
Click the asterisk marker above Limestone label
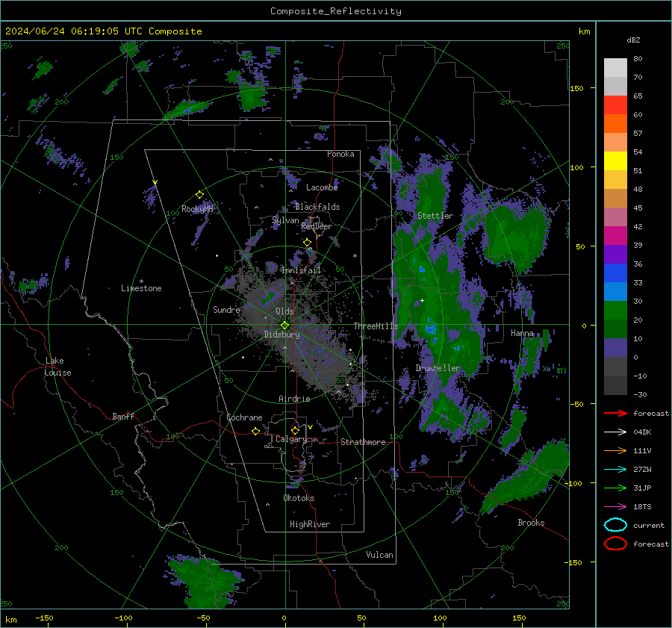tap(141, 282)
